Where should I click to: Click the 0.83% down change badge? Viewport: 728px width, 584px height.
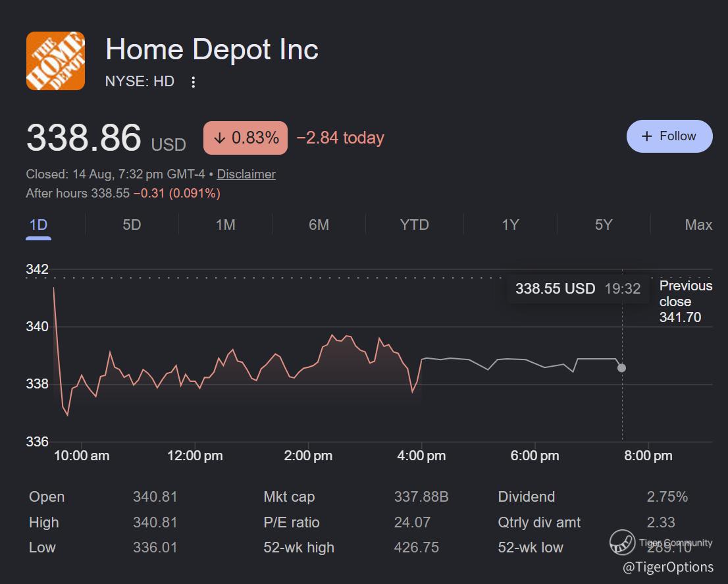pos(245,138)
